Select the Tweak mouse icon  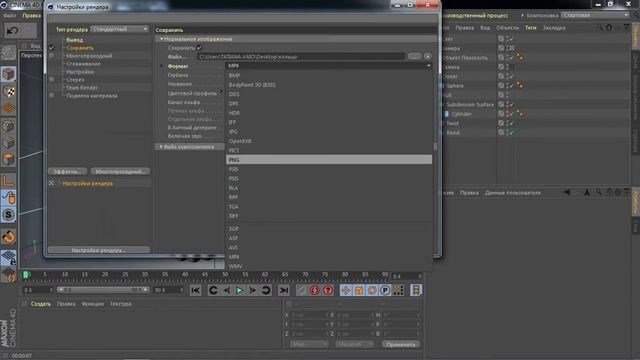coord(8,198)
